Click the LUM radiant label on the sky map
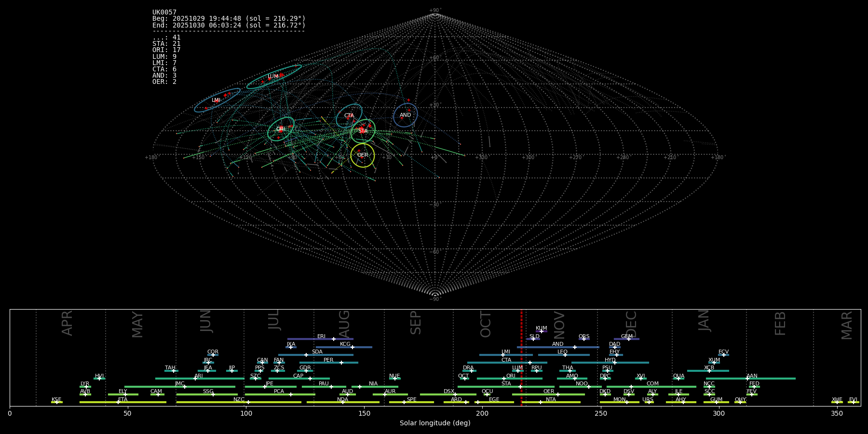 [273, 77]
